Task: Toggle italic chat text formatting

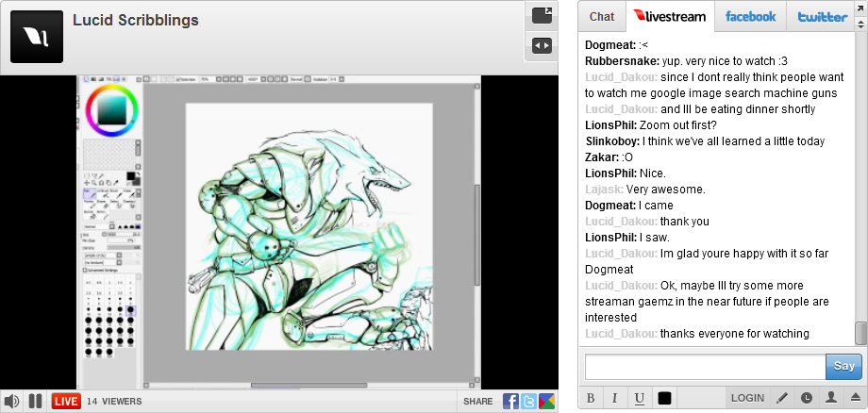Action: (614, 398)
